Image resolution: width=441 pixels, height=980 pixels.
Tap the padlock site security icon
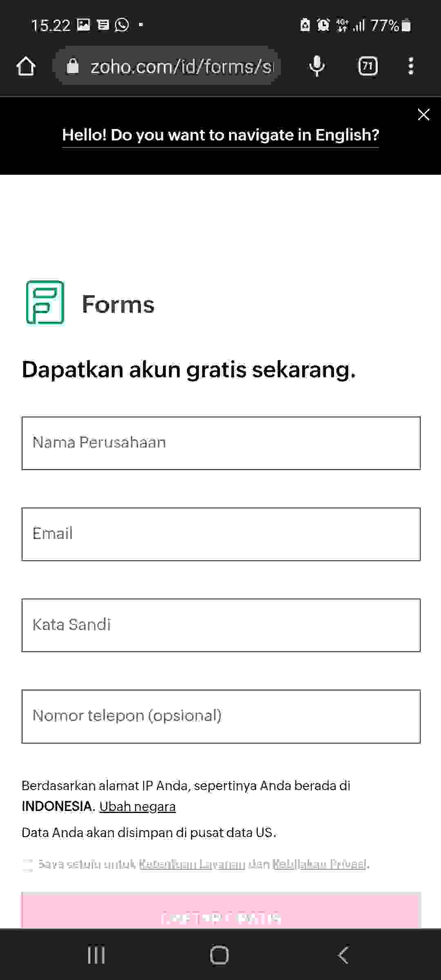coord(72,66)
